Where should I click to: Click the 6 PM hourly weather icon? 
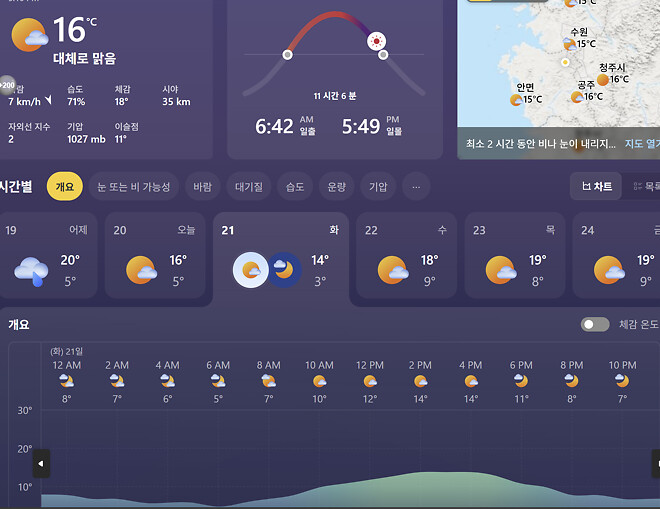coord(521,381)
